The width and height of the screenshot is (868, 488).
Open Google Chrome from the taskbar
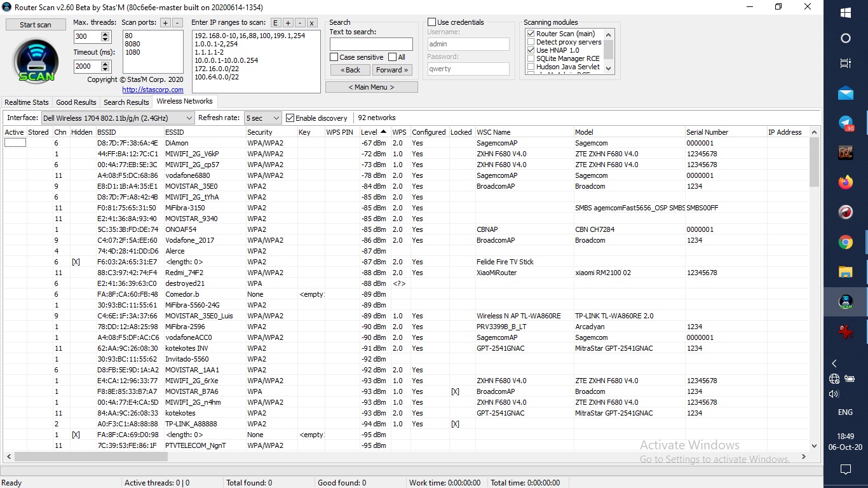pos(845,242)
